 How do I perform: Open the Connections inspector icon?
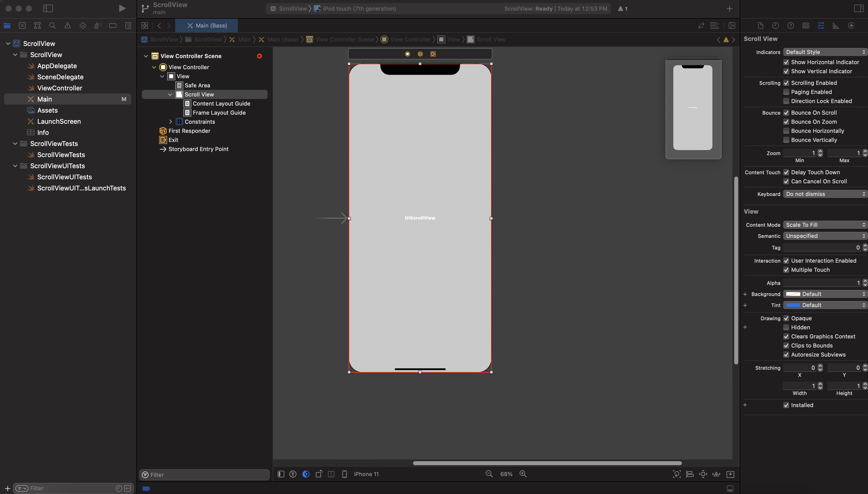click(851, 26)
